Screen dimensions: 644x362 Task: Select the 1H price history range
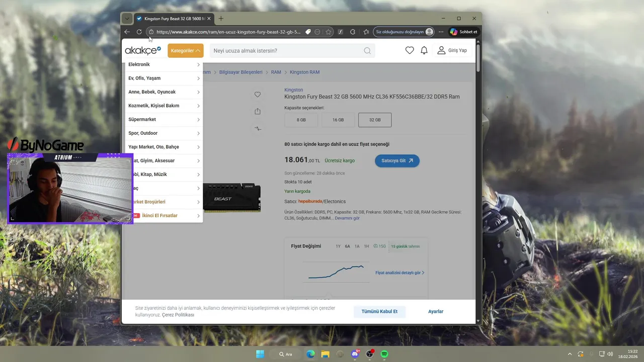[366, 246]
